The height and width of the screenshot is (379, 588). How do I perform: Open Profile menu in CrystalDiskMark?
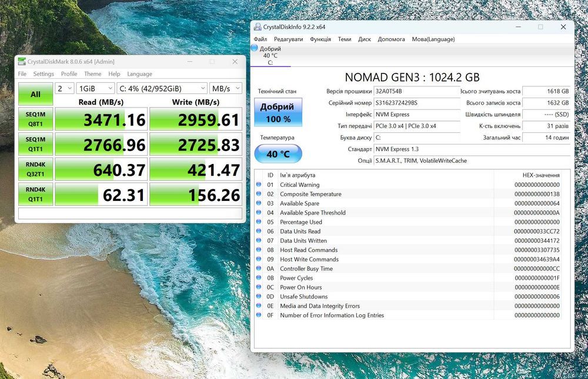click(69, 74)
